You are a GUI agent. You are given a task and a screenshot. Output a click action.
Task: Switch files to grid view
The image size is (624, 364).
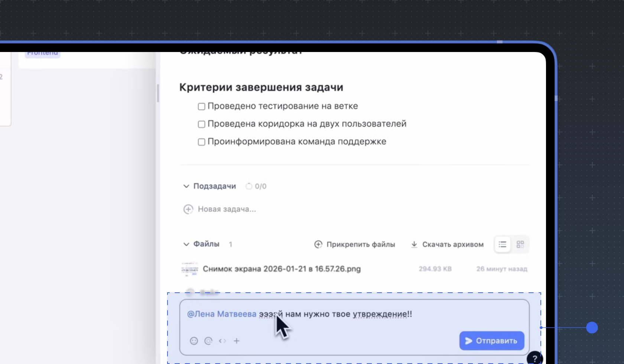[x=520, y=244]
